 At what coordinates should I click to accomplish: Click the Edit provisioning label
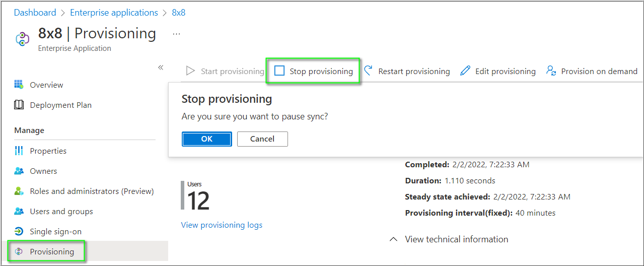(506, 71)
